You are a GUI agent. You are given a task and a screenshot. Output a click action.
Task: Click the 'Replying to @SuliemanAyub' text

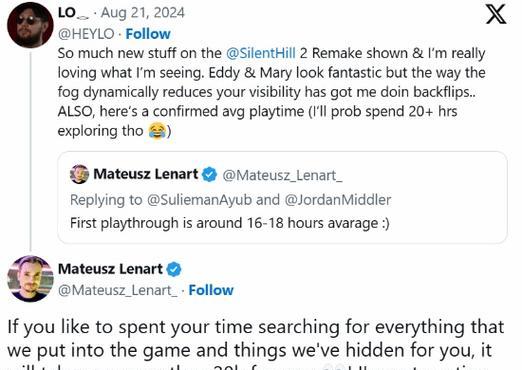click(x=161, y=200)
